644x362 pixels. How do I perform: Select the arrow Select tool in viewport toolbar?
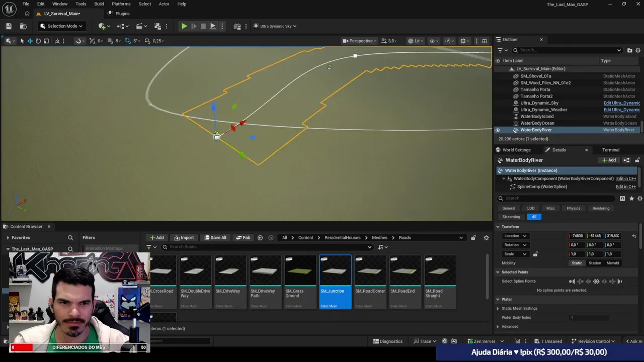pyautogui.click(x=22, y=41)
